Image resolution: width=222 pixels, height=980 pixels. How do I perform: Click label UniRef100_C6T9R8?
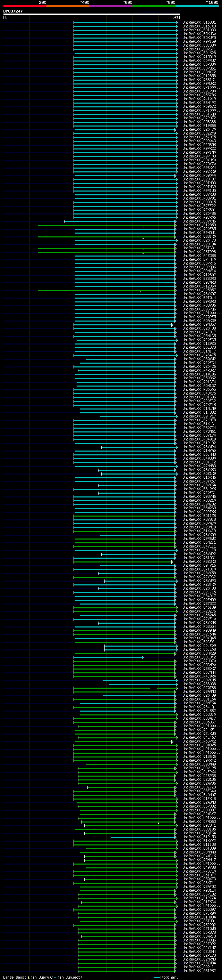click(199, 252)
